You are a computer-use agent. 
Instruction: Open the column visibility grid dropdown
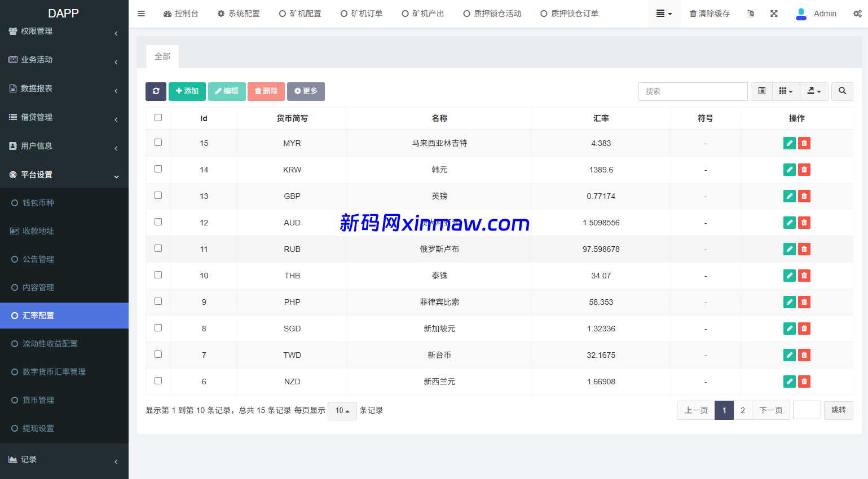tap(786, 91)
